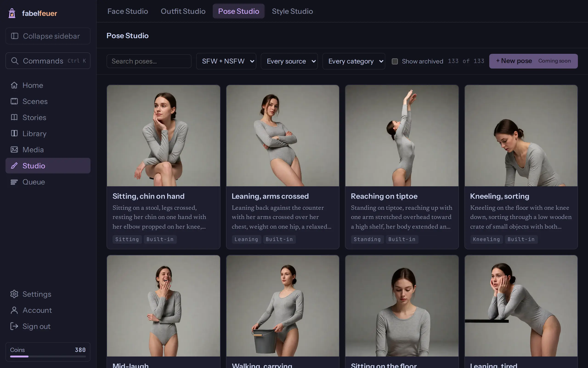Open the Walking, carrying pose image

click(283, 306)
